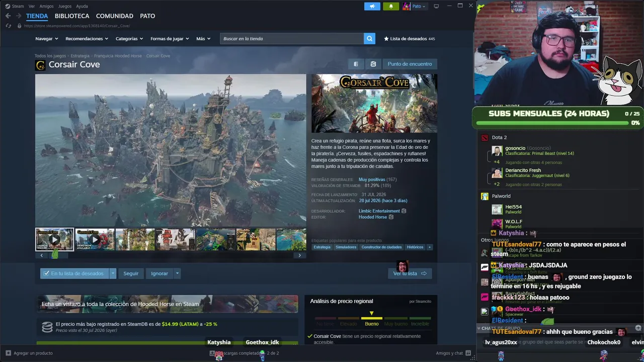Click the Ignorar button
This screenshot has height=362, width=644.
(159, 274)
